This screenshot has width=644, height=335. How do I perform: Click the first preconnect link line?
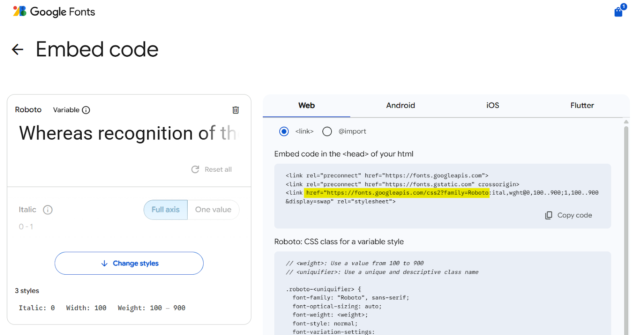point(387,176)
